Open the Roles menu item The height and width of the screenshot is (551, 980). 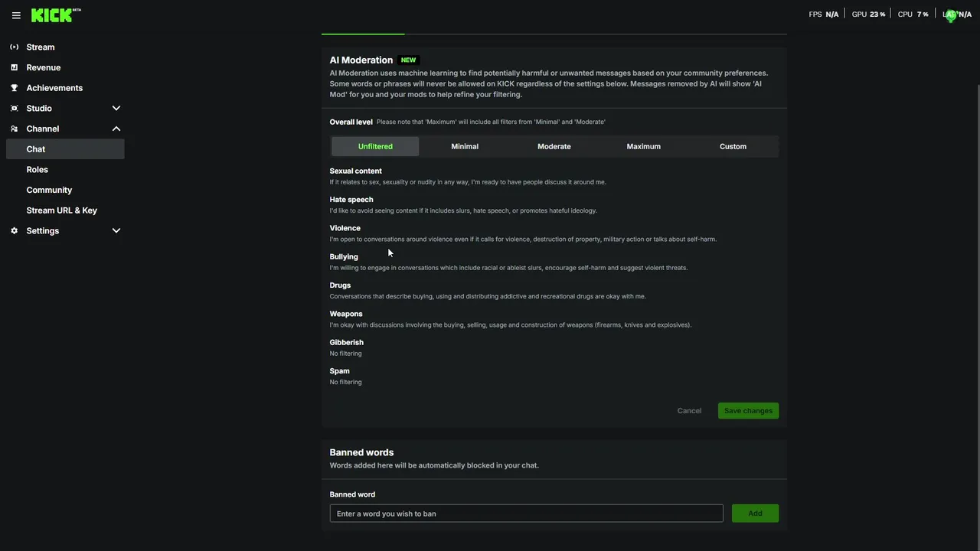tap(38, 170)
